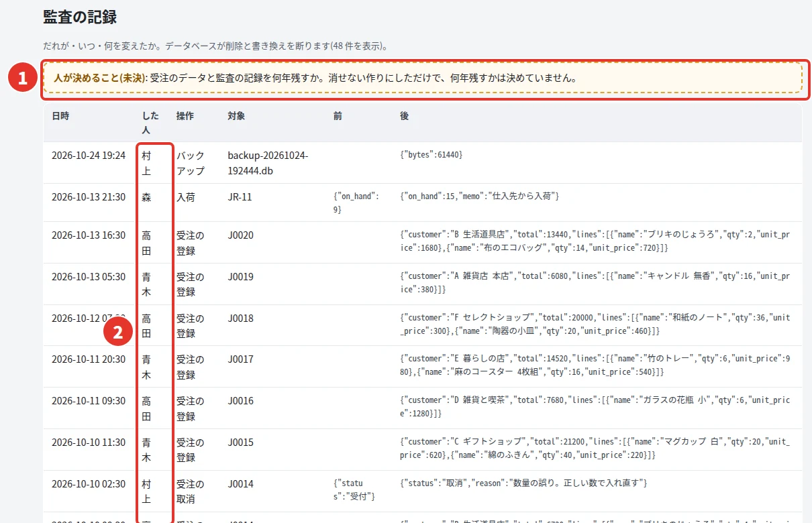Image resolution: width=812 pixels, height=523 pixels.
Task: Click 村上 in the backup row
Action: [146, 163]
